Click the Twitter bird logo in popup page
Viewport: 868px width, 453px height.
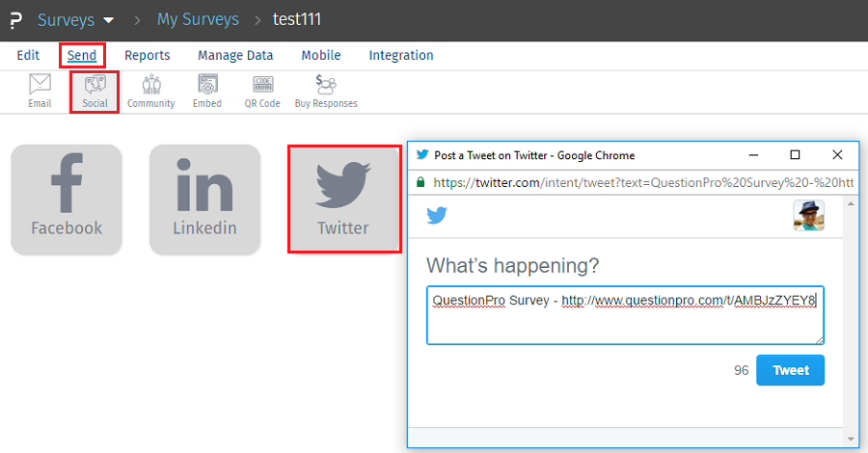437,215
